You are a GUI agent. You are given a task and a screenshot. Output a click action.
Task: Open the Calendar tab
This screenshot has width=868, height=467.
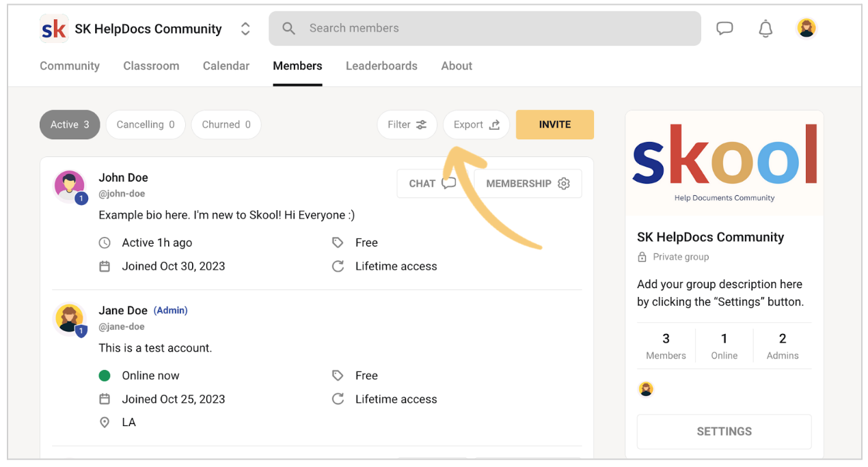coord(226,66)
